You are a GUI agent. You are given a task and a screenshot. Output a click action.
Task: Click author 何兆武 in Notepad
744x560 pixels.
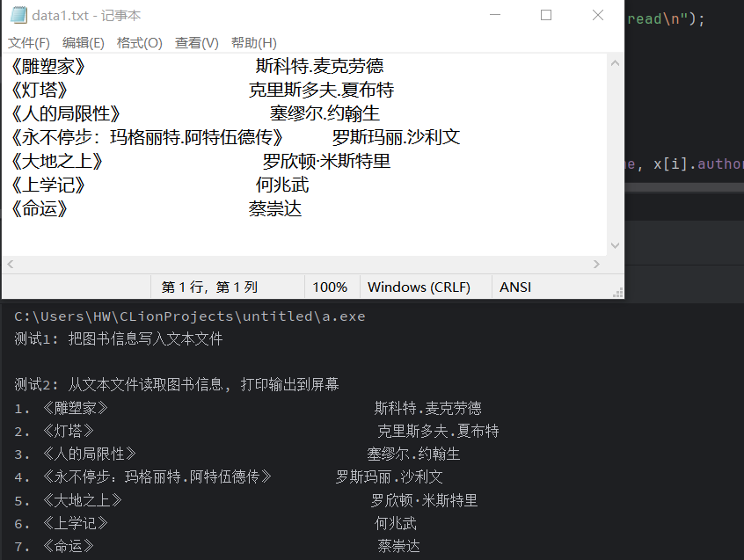tap(281, 185)
